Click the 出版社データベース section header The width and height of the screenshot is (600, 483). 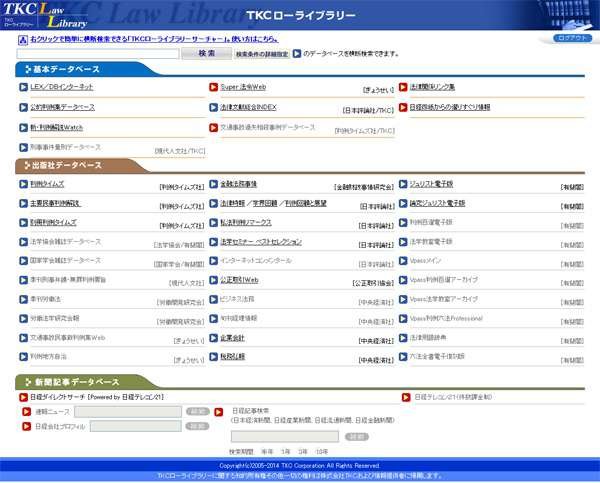(67, 165)
